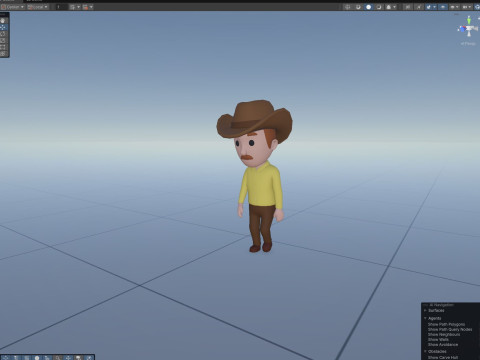Click the AI Navigation overlay title
The image size is (480, 360).
(441, 305)
